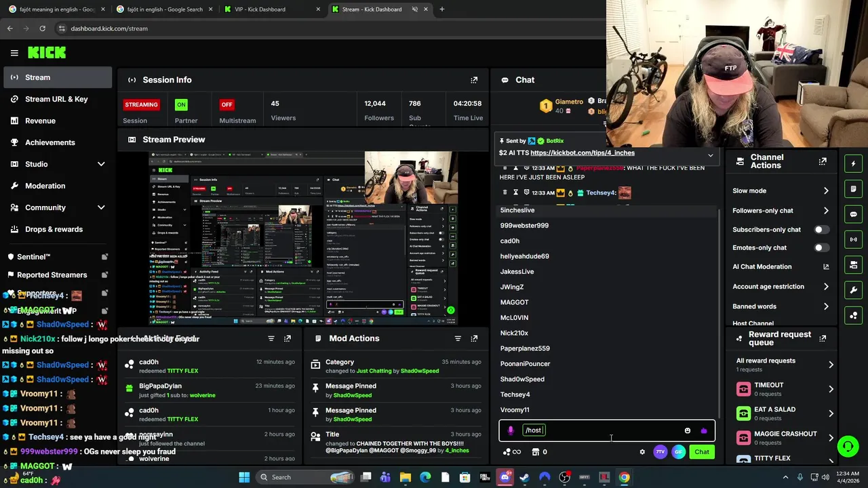The image size is (868, 488).
Task: Pop out the Channel Actions panel
Action: [823, 161]
